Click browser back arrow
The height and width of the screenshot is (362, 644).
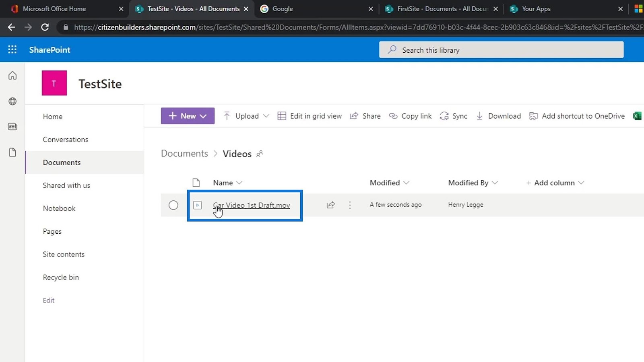click(x=11, y=27)
